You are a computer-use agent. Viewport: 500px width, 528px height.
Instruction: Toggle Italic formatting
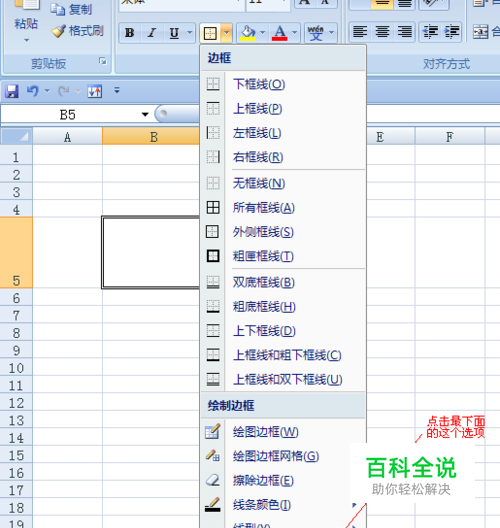pyautogui.click(x=152, y=33)
